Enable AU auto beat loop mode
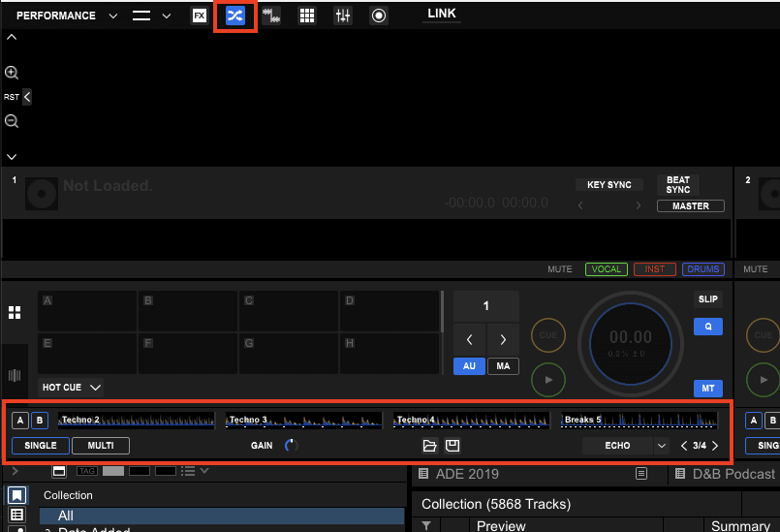Viewport: 780px width, 532px height. click(469, 366)
